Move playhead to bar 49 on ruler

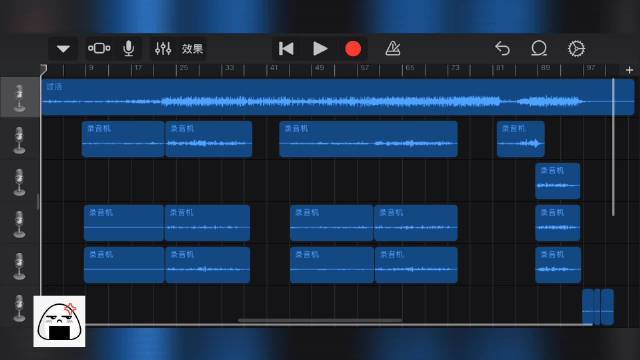[320, 68]
